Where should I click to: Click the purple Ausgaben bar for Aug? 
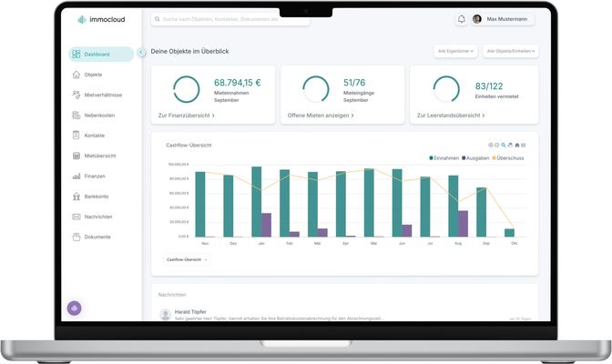pyautogui.click(x=463, y=224)
